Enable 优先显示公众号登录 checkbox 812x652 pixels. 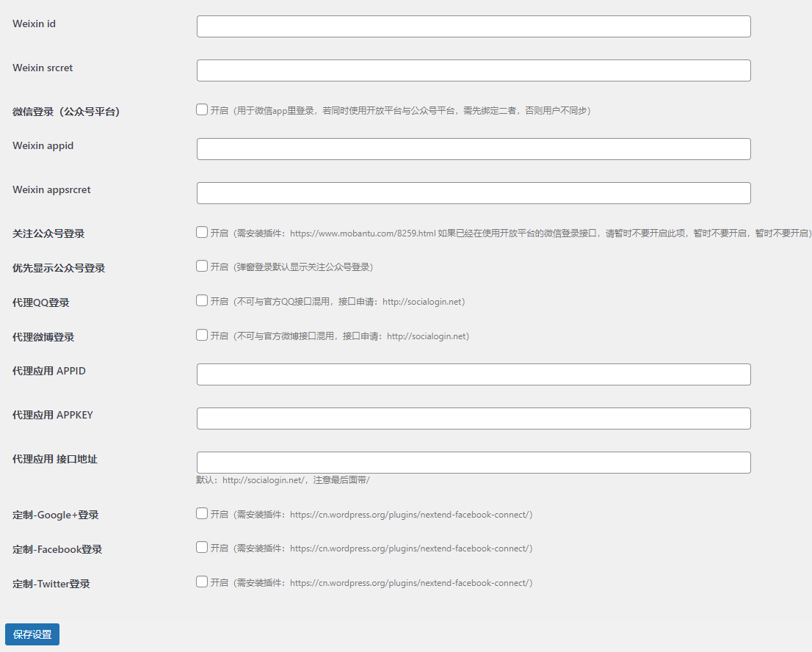pyautogui.click(x=202, y=266)
